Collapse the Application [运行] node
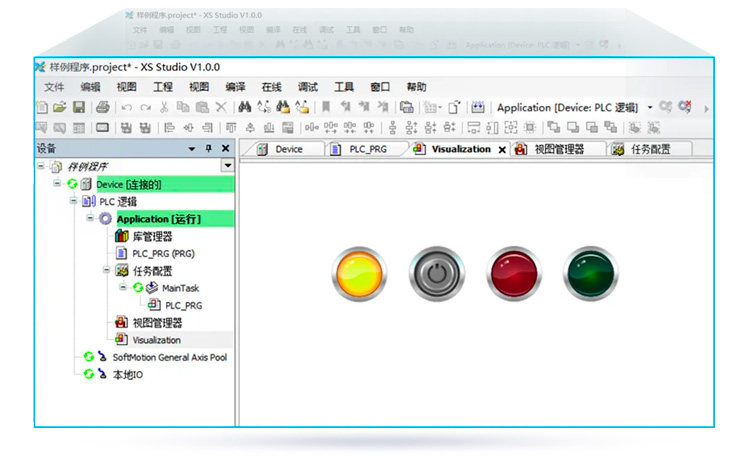Screen dimensions: 750x456 click(x=89, y=218)
